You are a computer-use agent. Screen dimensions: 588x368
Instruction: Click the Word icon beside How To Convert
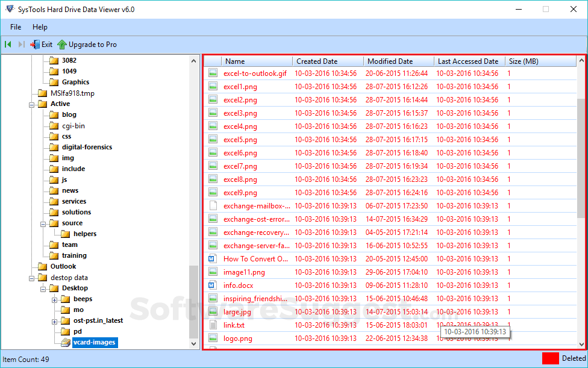coord(212,258)
